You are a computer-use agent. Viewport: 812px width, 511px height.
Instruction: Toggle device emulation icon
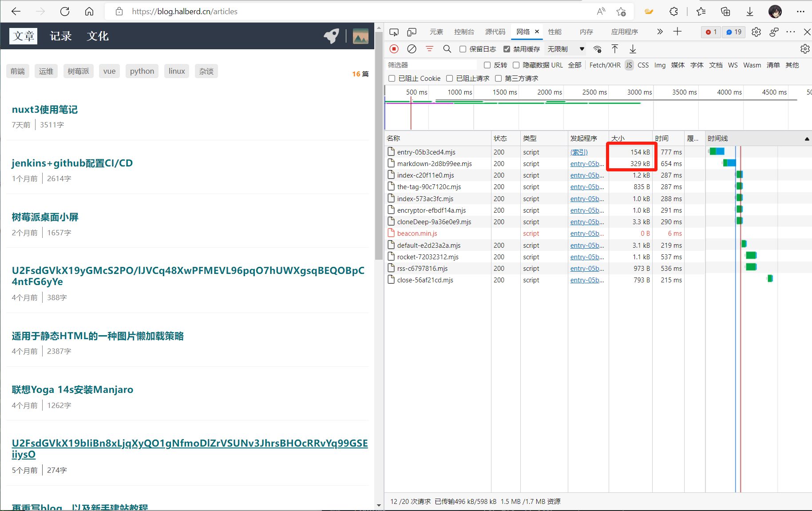(412, 32)
